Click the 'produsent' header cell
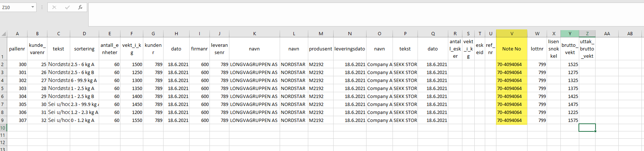 click(x=320, y=49)
